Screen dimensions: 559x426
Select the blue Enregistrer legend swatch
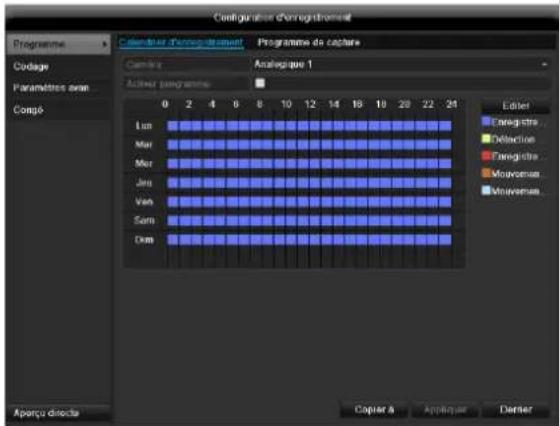(x=486, y=122)
